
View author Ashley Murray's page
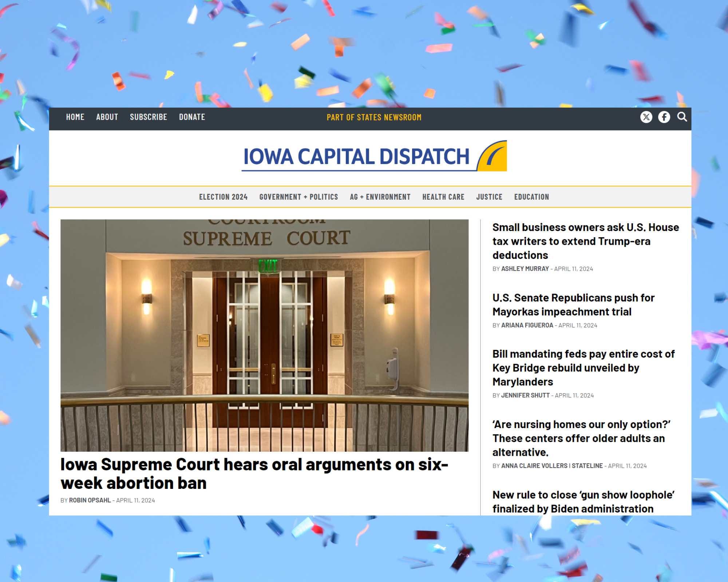tap(525, 269)
